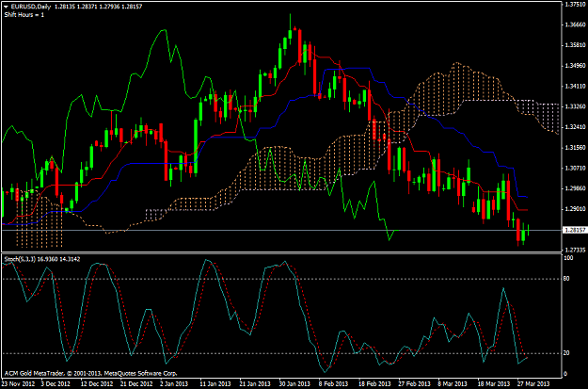Click the 12 Dec 2012 date label
Viewport: 588px width, 389px height.
click(x=97, y=384)
